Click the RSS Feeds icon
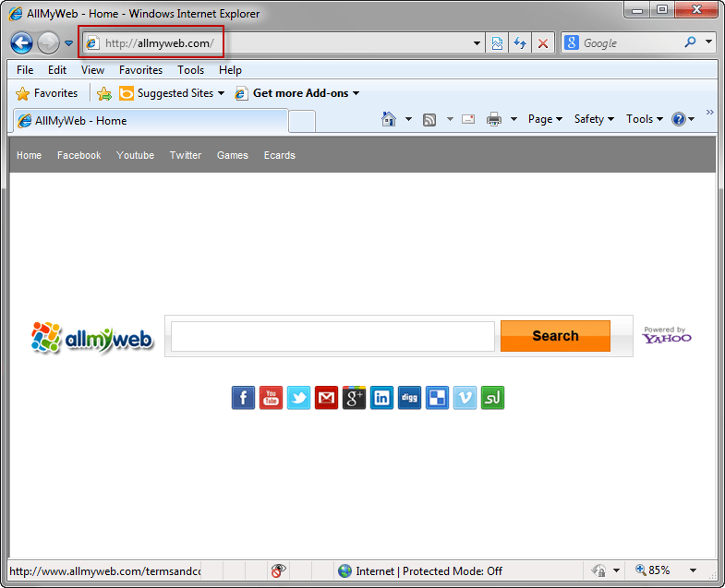This screenshot has width=725, height=588. tap(429, 120)
